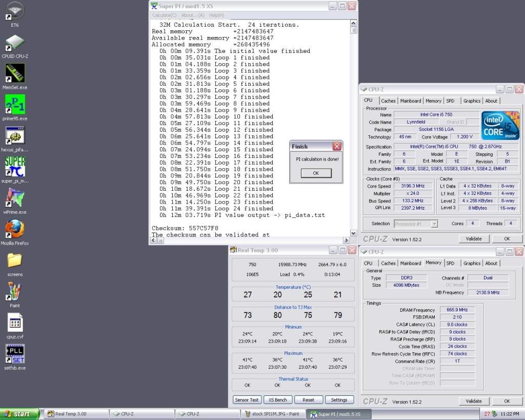Click the Core Speed 3196.3 MHz field
Viewport: 525px width, 420px height.
pyautogui.click(x=413, y=186)
